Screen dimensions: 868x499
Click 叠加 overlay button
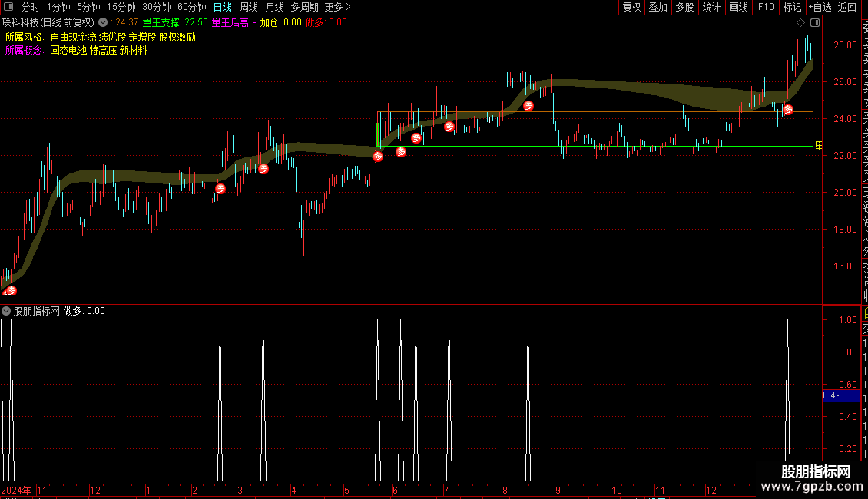click(658, 7)
